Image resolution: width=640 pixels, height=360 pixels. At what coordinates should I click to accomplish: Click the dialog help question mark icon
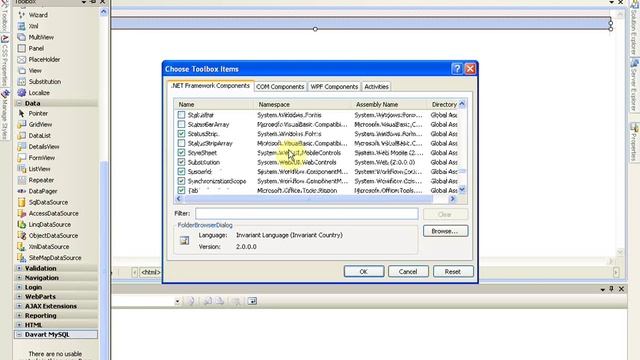pyautogui.click(x=457, y=69)
